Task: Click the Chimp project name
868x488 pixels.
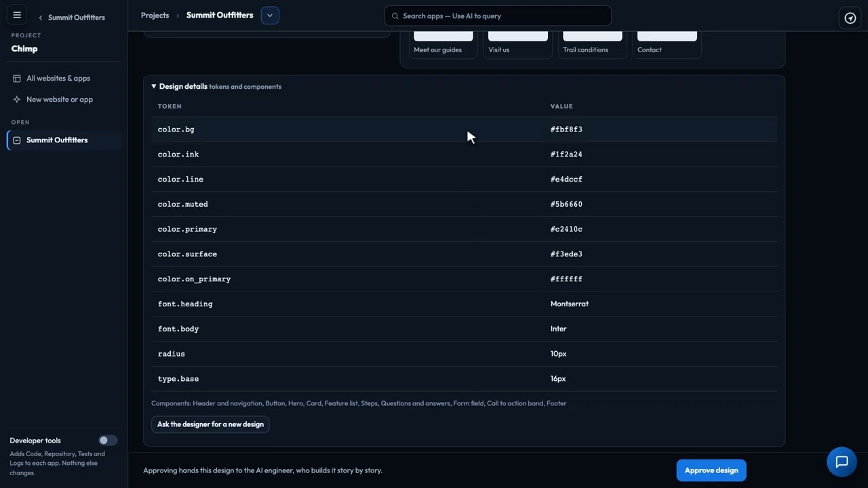Action: pyautogui.click(x=24, y=49)
